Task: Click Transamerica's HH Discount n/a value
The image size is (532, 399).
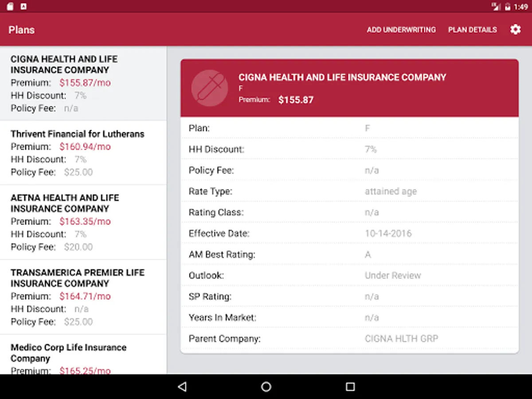Action: tap(81, 309)
